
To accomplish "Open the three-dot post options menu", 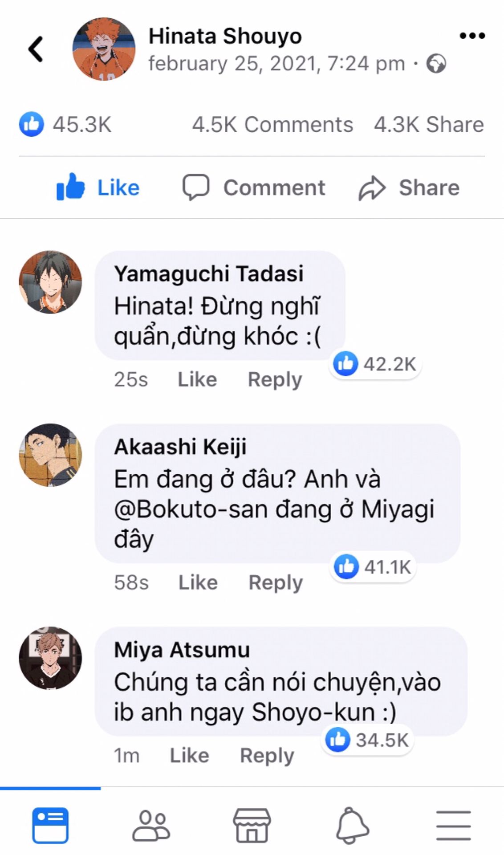I will (x=472, y=36).
